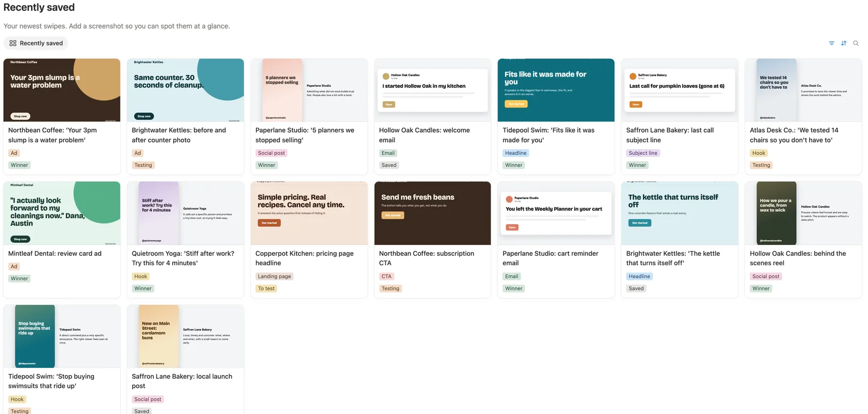
Task: Click the Winner tag on Northbean 3pm slump card
Action: [19, 165]
